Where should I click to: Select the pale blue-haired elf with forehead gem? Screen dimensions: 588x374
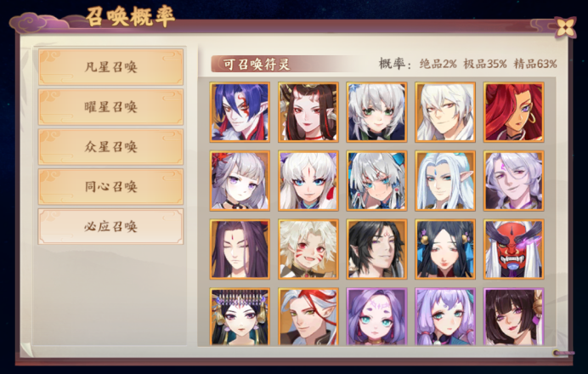(x=445, y=181)
